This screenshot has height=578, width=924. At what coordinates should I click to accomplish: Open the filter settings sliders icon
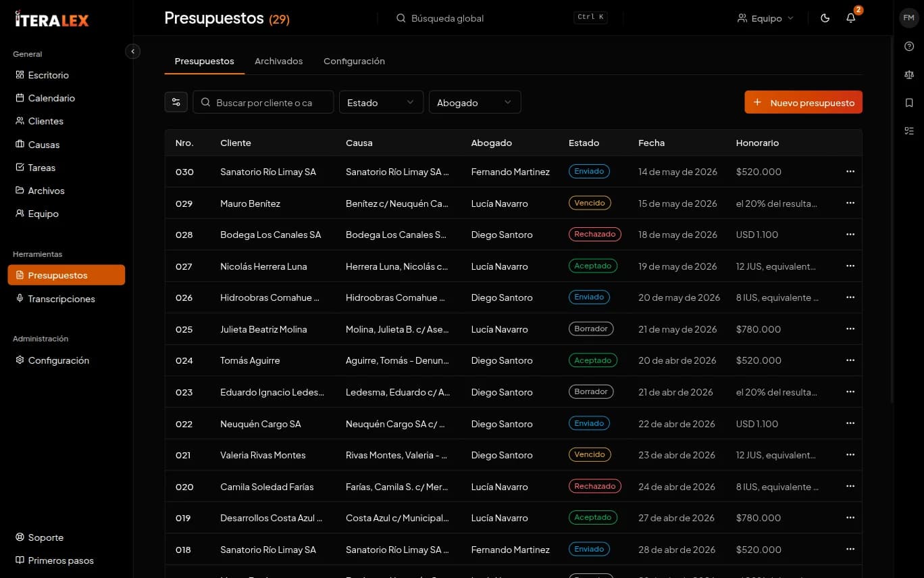coord(176,102)
